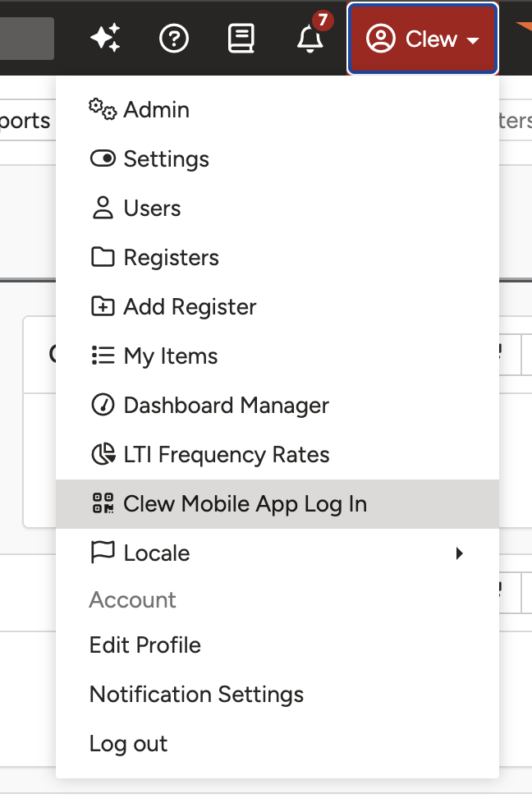The image size is (532, 803).
Task: Click the Dashboard Manager gauge icon
Action: 103,405
